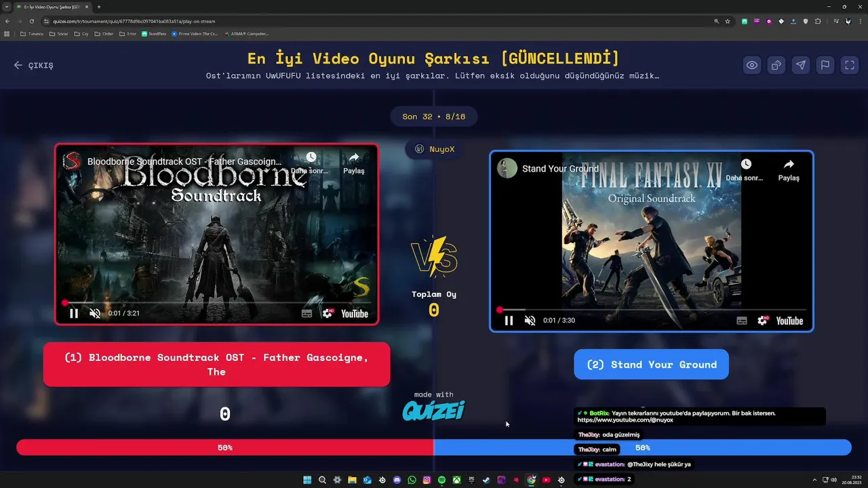Viewport: 868px width, 488px height.
Task: Click Watch Later clock on Bloodborne video
Action: coord(311,157)
